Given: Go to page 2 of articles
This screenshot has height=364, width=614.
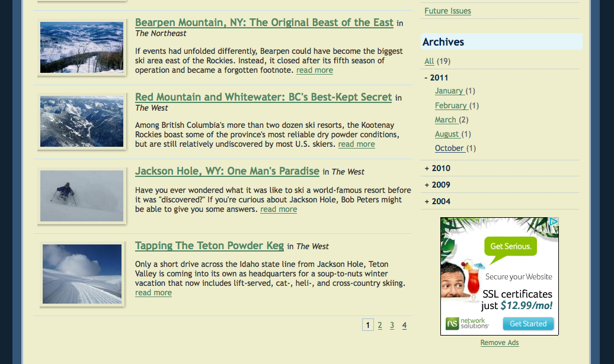Looking at the screenshot, I should click(x=380, y=325).
